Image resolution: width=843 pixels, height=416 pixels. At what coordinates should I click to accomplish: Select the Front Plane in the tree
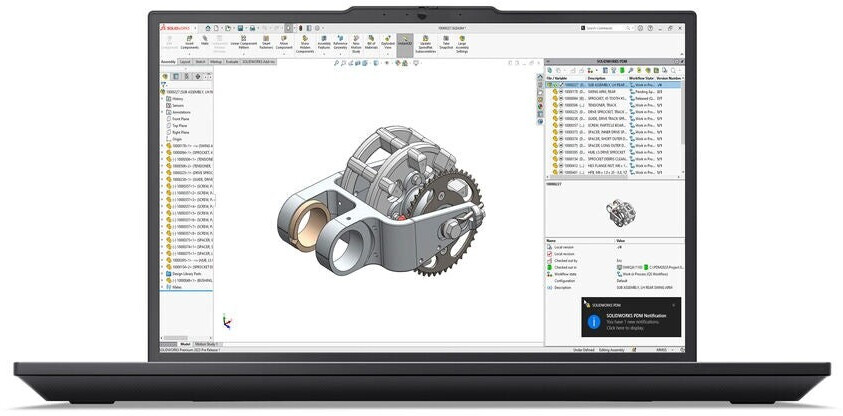182,119
